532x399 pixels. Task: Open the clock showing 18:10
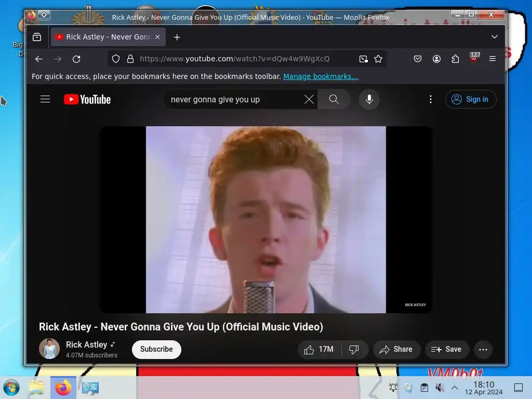tap(484, 388)
